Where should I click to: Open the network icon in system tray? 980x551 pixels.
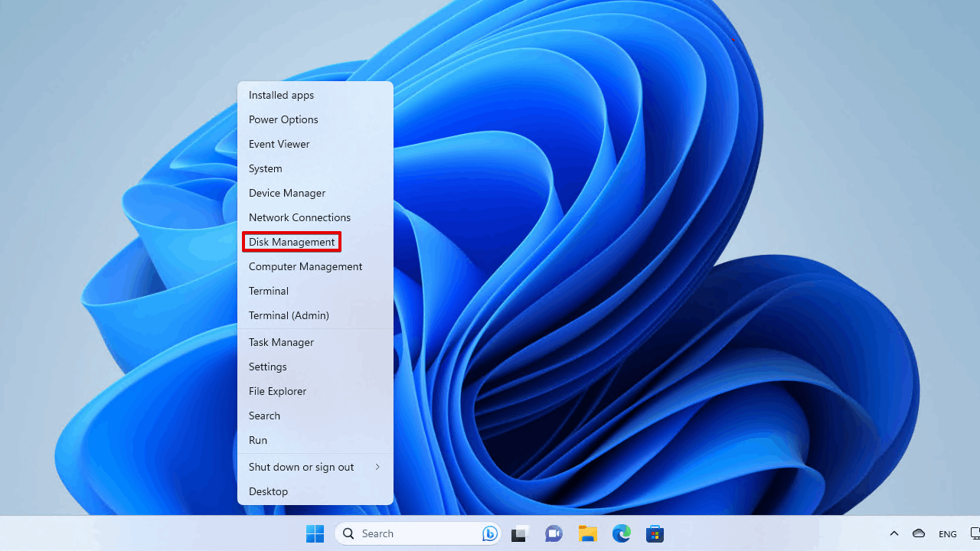(x=975, y=533)
